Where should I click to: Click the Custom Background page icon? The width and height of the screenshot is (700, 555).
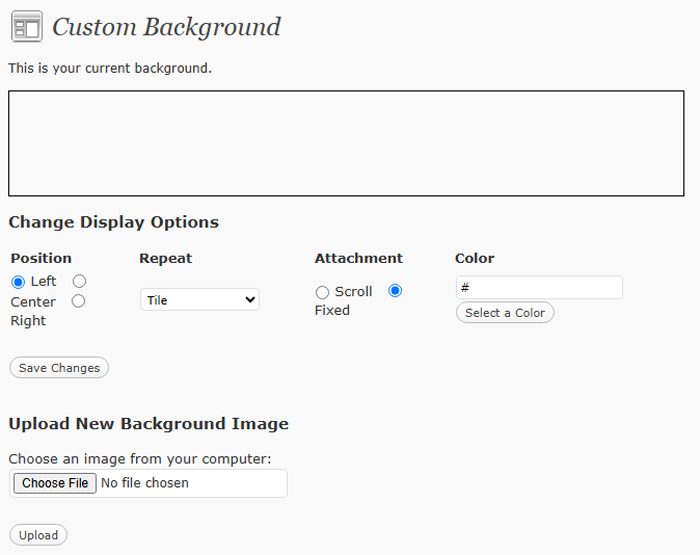[x=26, y=27]
